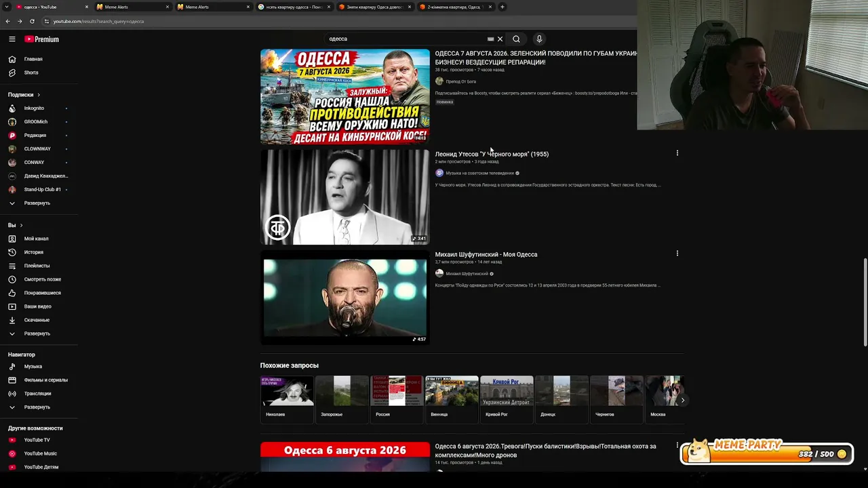
Task: Open a new browser tab with plus
Action: point(502,7)
